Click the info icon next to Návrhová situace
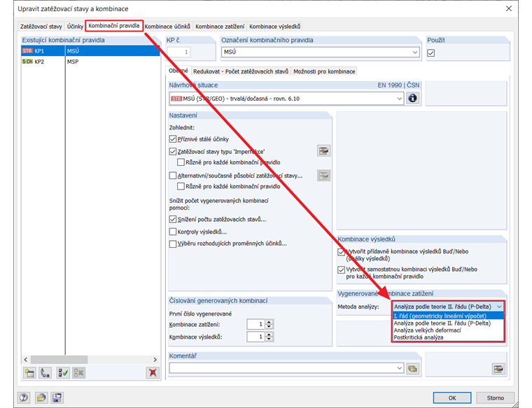The height and width of the screenshot is (408, 532). click(x=412, y=99)
